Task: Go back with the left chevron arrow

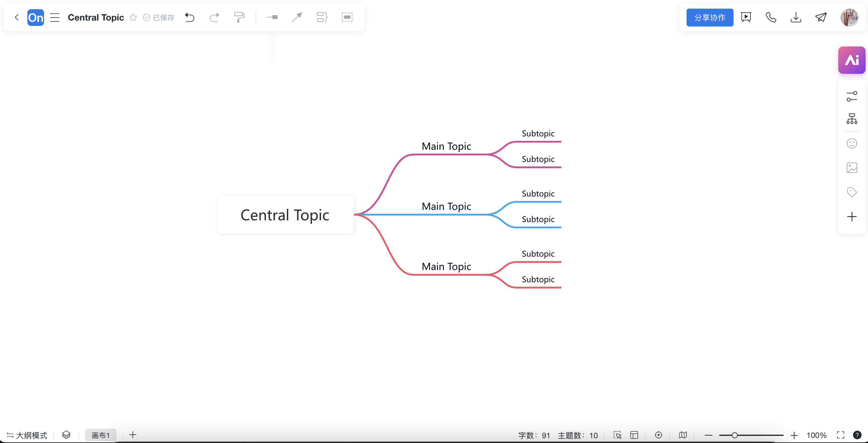Action: [x=17, y=17]
